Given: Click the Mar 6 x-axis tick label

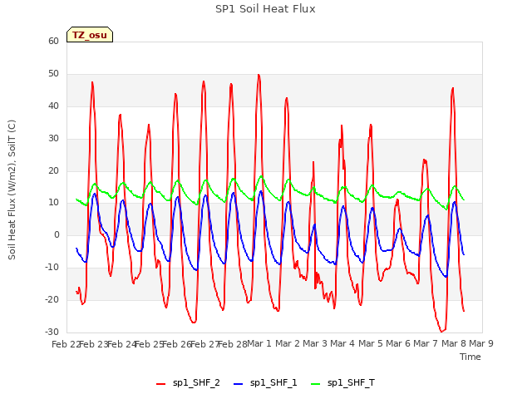Looking at the screenshot, I should coord(398,343).
